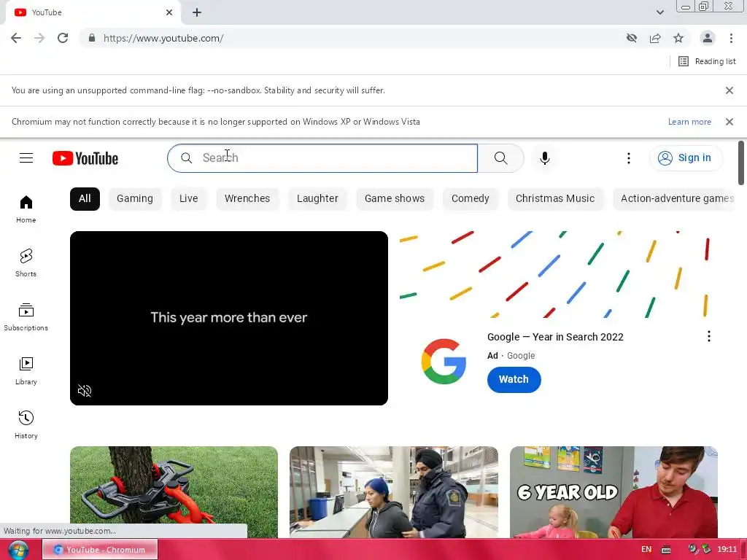747x560 pixels.
Task: Open the Windows Start button
Action: click(x=18, y=550)
